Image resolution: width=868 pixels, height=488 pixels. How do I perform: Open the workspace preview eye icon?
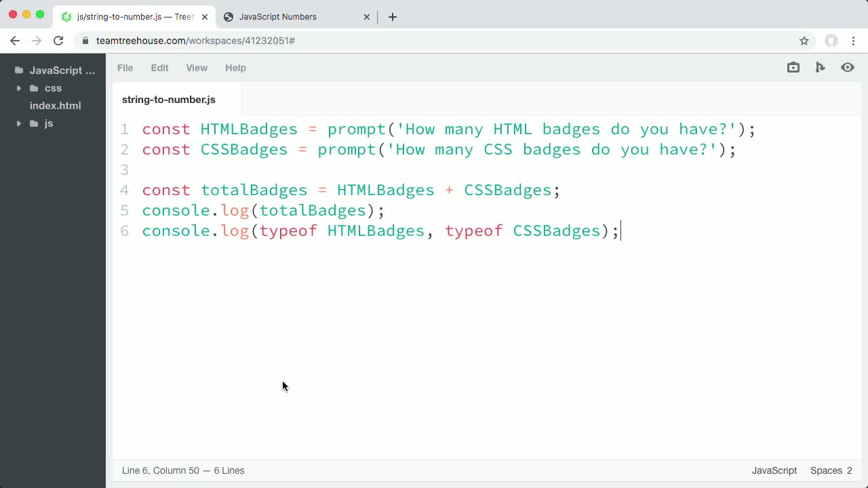click(x=848, y=67)
